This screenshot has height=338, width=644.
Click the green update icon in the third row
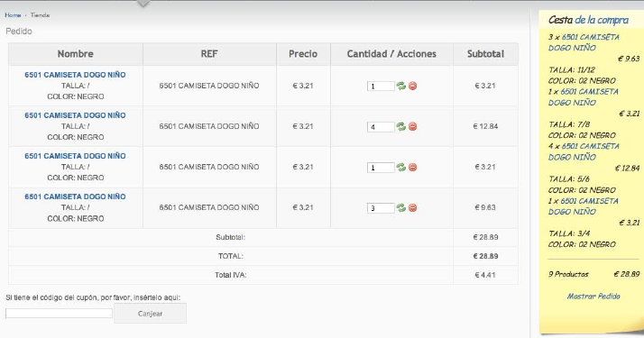[400, 167]
